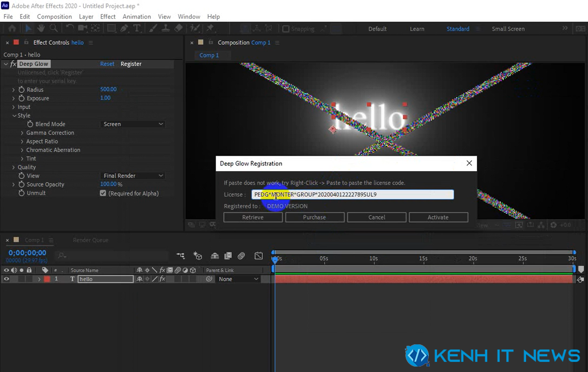Select the Pen tool
The image size is (588, 372).
tap(124, 28)
